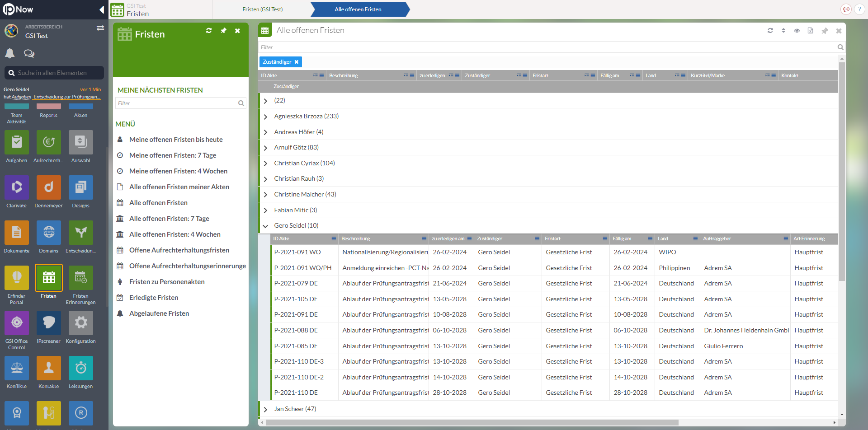Toggle collapse of left navigation with arrow button
The width and height of the screenshot is (868, 430).
point(101,9)
